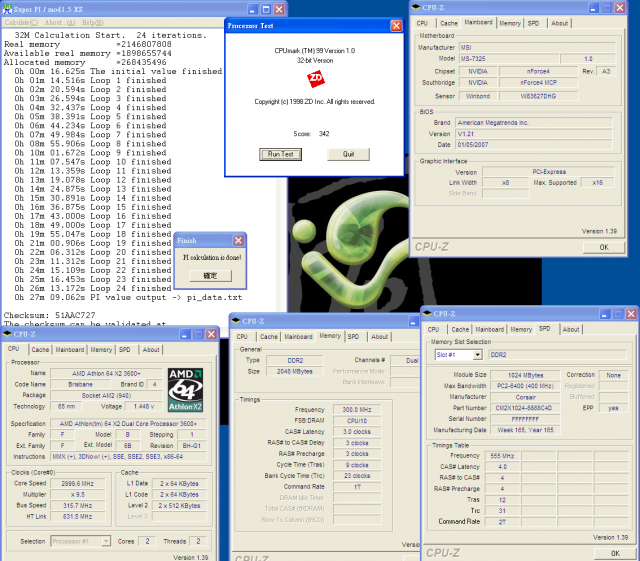Maximize the Super PI window
The image size is (640, 561).
pyautogui.click(x=266, y=9)
